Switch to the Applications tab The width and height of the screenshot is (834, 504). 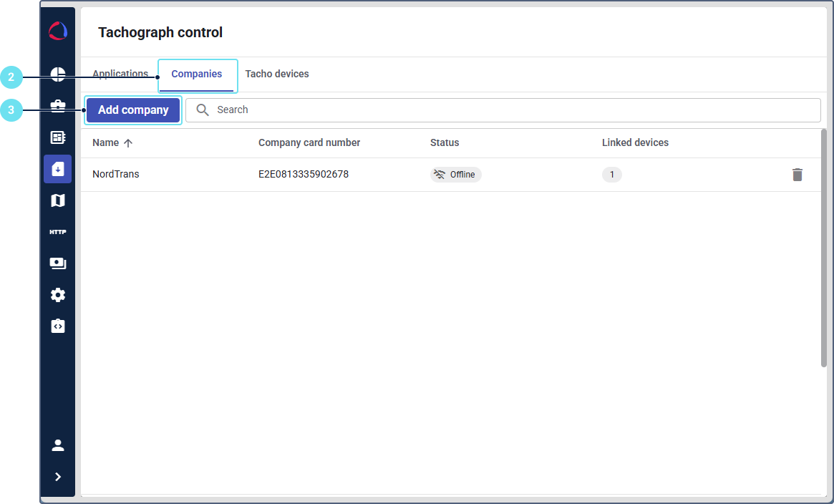point(120,74)
